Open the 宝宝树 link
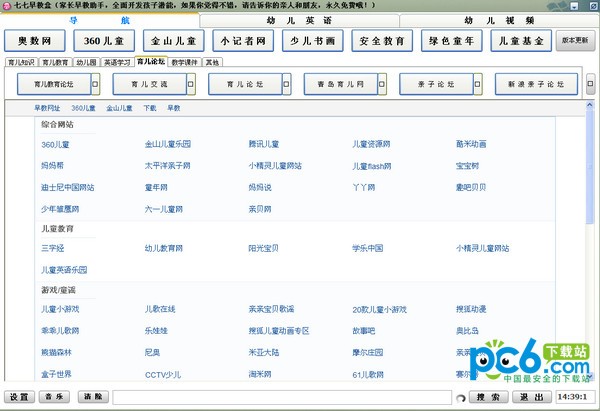This screenshot has width=600, height=411. click(467, 166)
